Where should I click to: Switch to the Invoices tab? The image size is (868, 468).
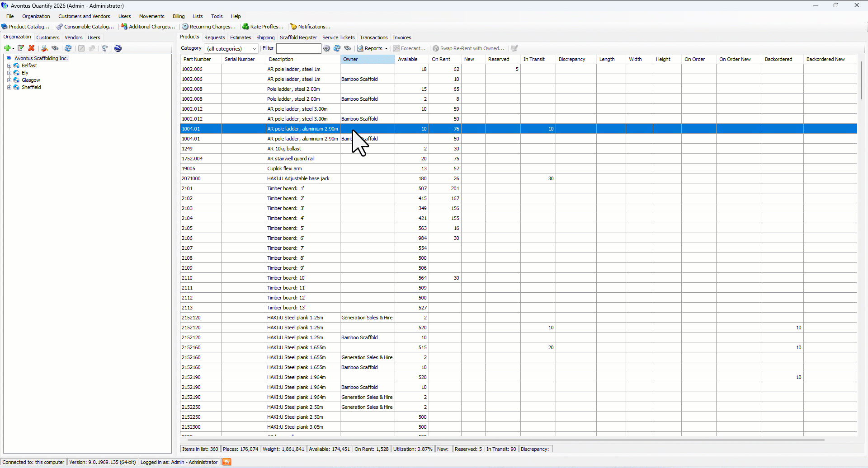point(402,37)
